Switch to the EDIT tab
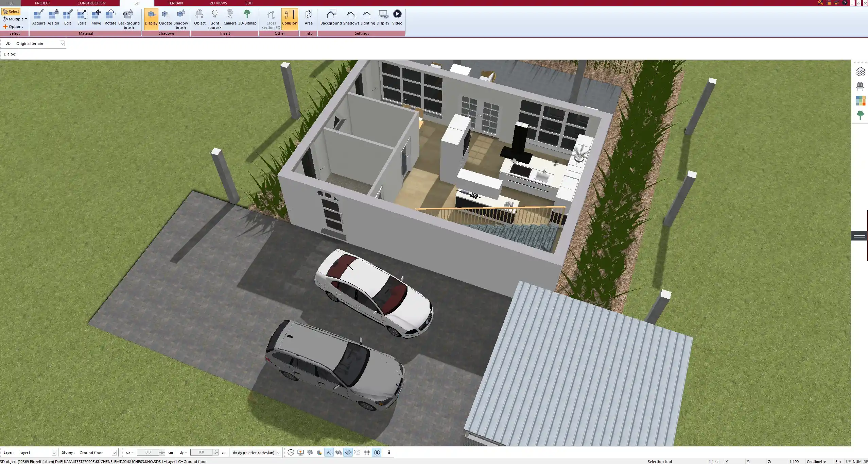 click(x=249, y=3)
